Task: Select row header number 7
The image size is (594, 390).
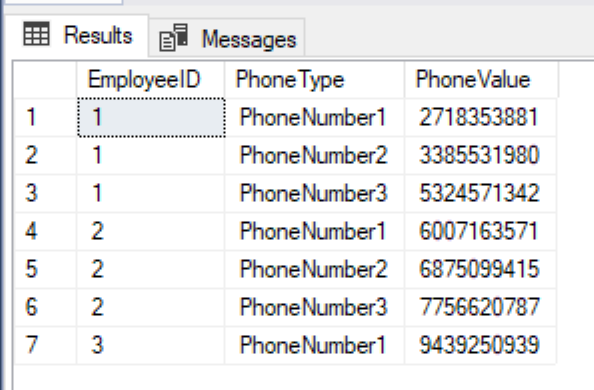Action: (x=45, y=345)
